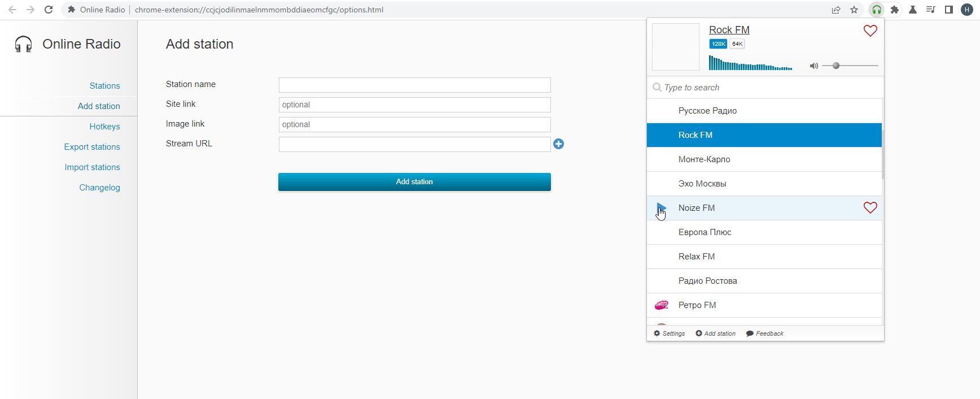The width and height of the screenshot is (980, 399).
Task: Focus the Image link input field
Action: pos(414,124)
